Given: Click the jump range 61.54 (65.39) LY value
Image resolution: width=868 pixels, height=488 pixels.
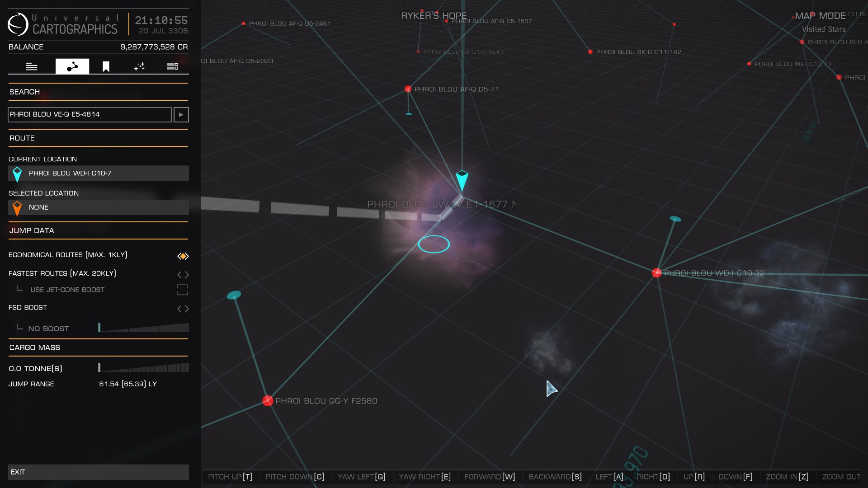Looking at the screenshot, I should (x=128, y=384).
